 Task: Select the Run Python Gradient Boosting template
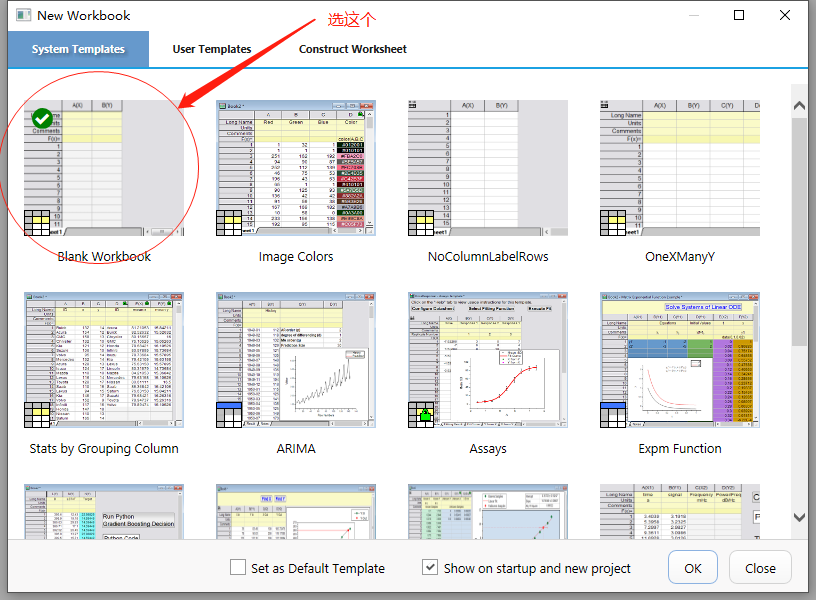(x=104, y=511)
